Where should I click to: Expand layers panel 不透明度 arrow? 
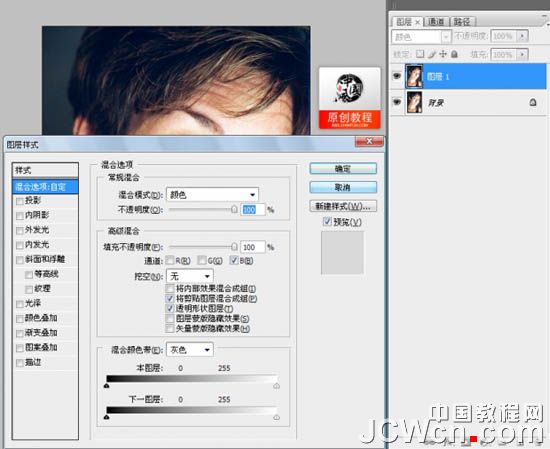point(523,36)
